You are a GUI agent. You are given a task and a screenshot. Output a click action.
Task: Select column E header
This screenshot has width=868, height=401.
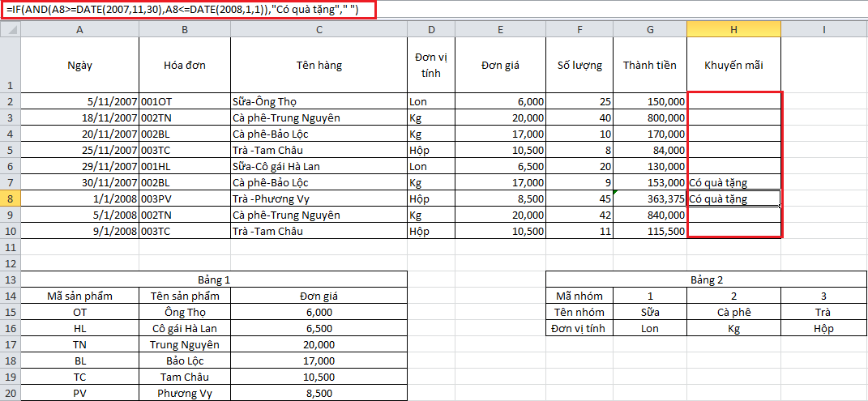(500, 30)
